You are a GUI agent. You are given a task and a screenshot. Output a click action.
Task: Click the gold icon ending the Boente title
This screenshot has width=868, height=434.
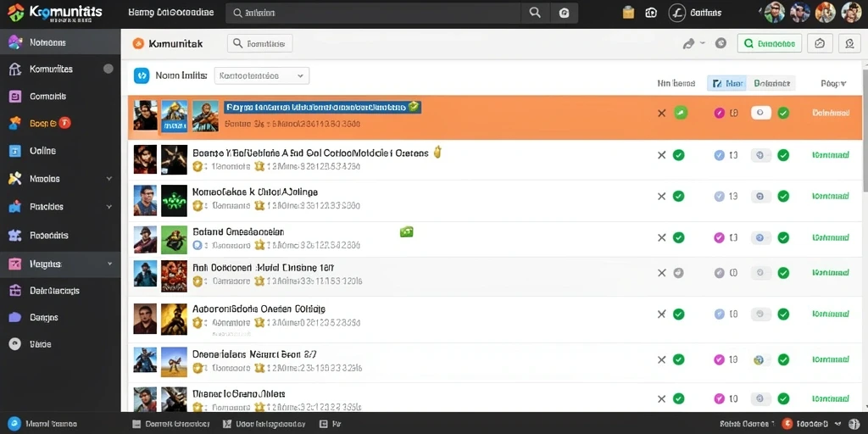[x=437, y=153]
